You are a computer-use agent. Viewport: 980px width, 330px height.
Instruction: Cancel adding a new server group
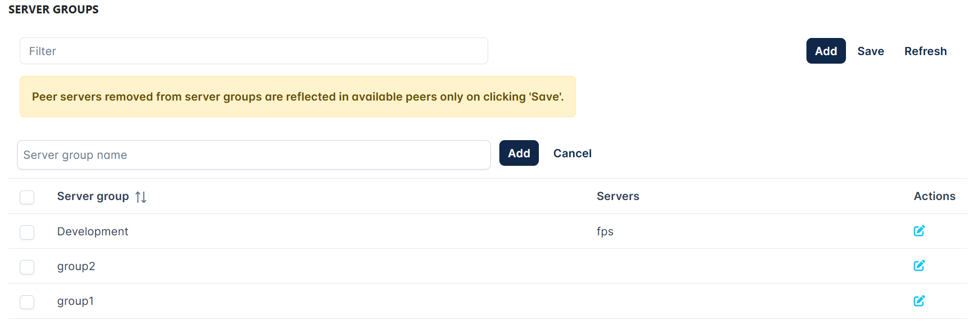[x=572, y=154]
